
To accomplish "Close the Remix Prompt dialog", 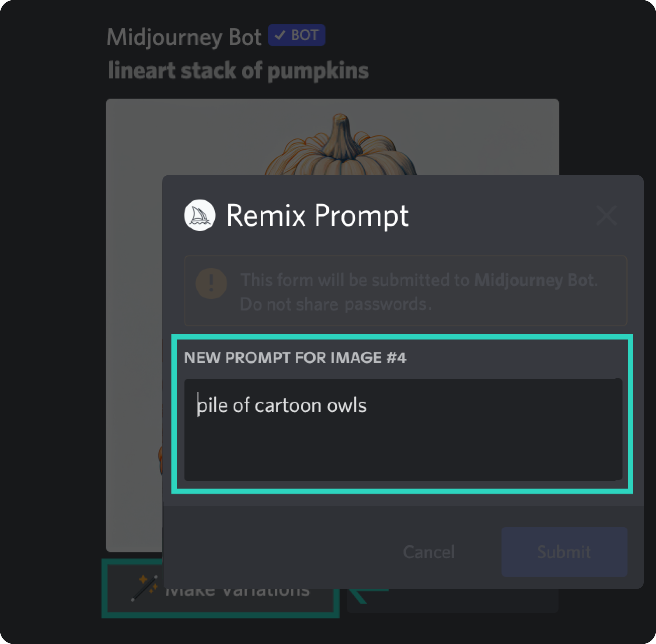I will [607, 215].
